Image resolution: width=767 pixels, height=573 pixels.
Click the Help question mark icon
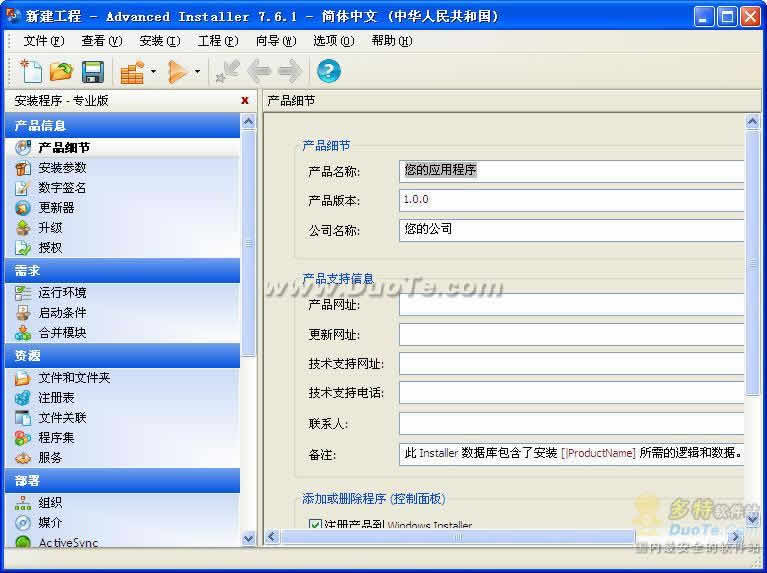point(328,71)
